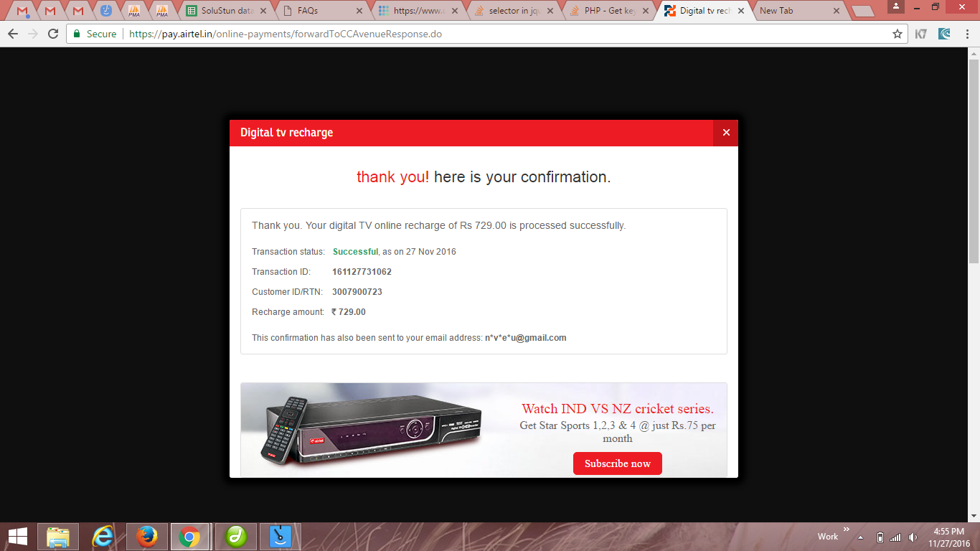The height and width of the screenshot is (551, 980).
Task: Open the K7 browser extension
Action: (921, 34)
